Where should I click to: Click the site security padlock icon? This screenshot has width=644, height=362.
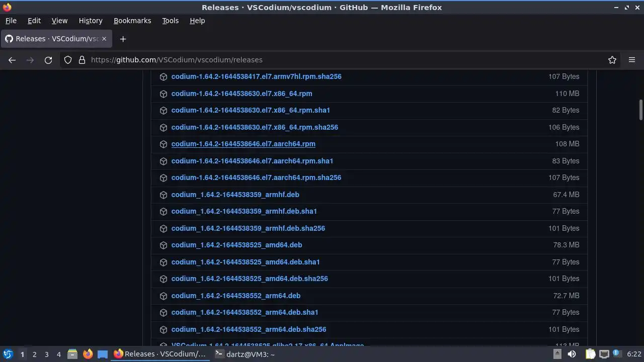pos(82,60)
